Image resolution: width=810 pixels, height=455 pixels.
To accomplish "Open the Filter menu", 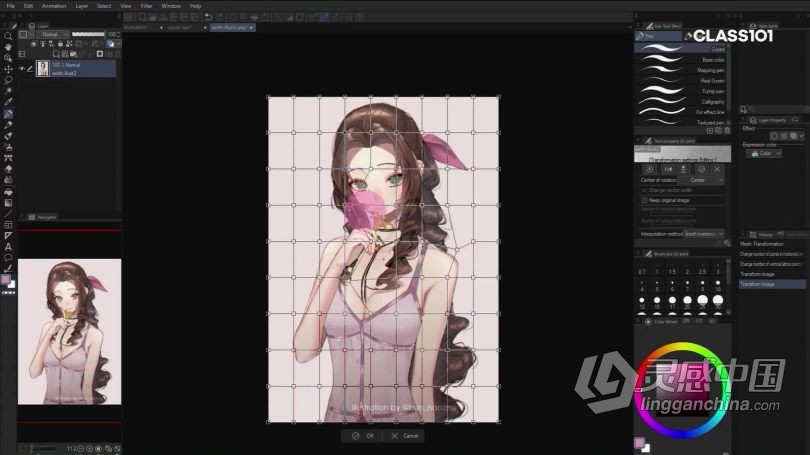I will pos(147,6).
